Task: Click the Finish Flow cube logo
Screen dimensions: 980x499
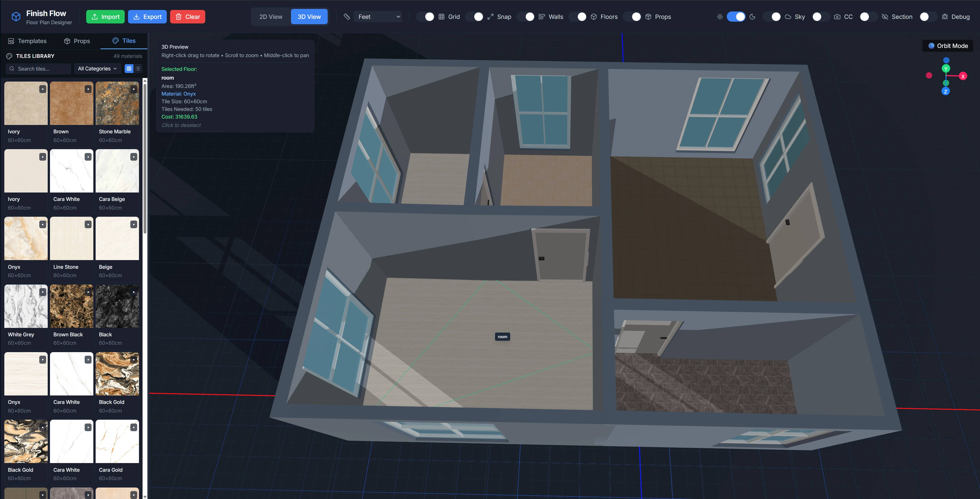Action: 16,17
